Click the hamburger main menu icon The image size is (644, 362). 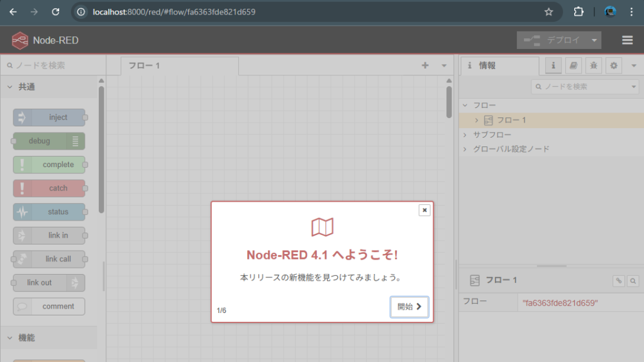(627, 40)
